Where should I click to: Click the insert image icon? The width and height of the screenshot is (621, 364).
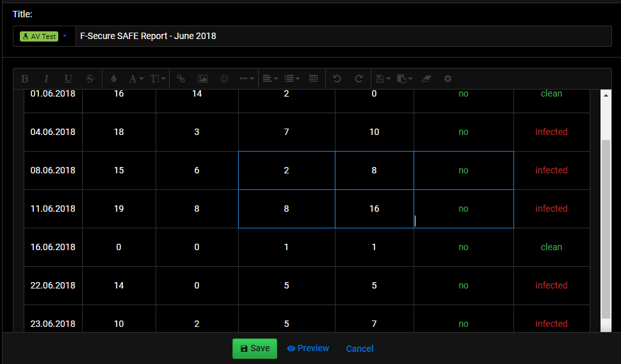(203, 79)
